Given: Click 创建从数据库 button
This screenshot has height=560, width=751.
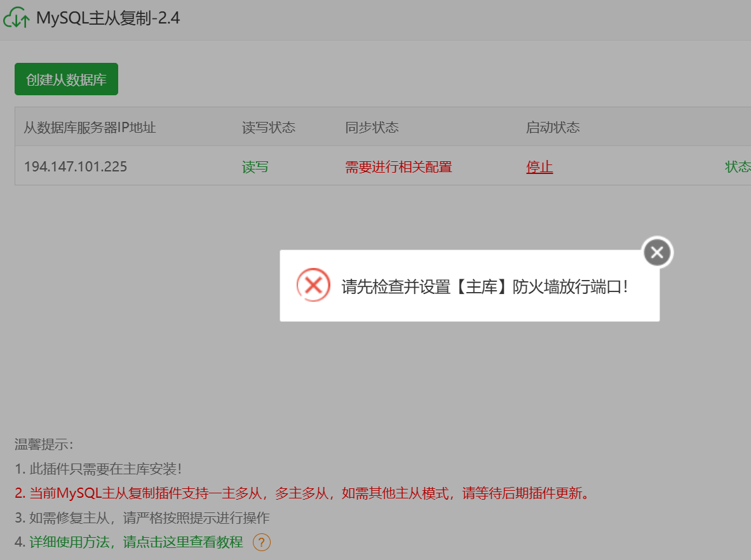Looking at the screenshot, I should point(66,79).
